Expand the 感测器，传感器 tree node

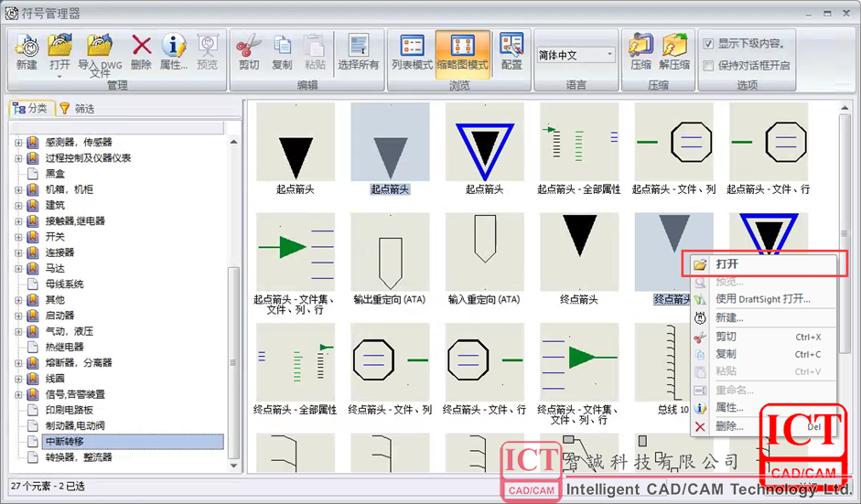[x=18, y=142]
